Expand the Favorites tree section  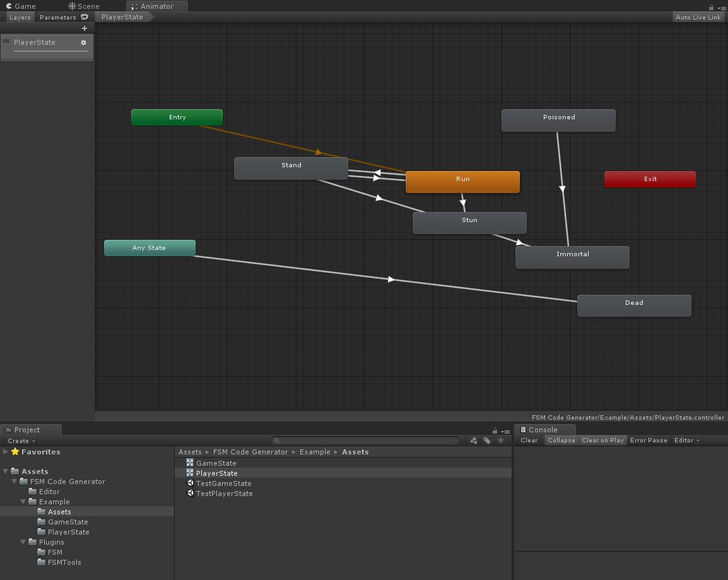pos(6,452)
